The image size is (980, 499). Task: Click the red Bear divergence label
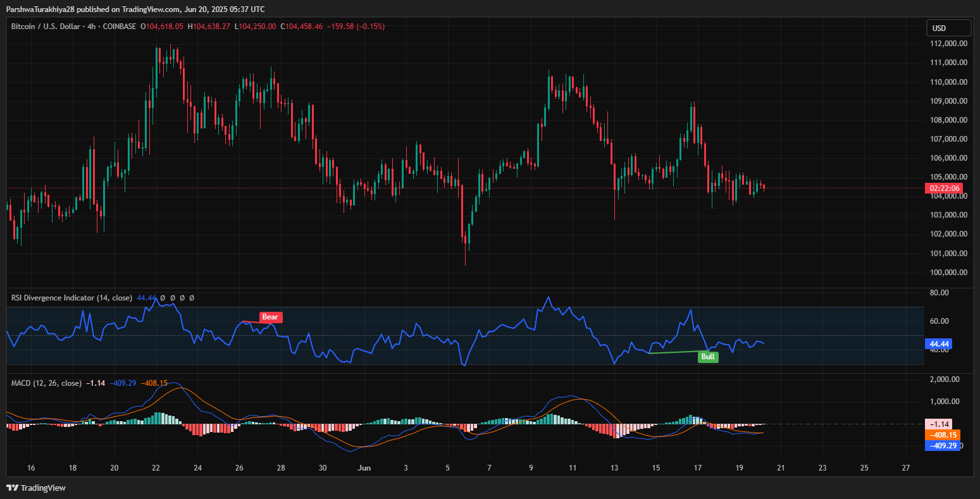(270, 317)
